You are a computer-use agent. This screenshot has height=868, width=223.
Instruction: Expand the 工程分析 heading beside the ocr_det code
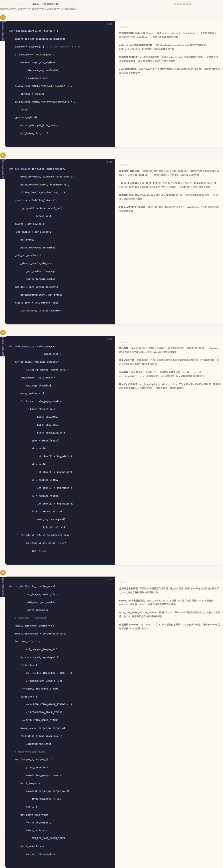(123, 582)
